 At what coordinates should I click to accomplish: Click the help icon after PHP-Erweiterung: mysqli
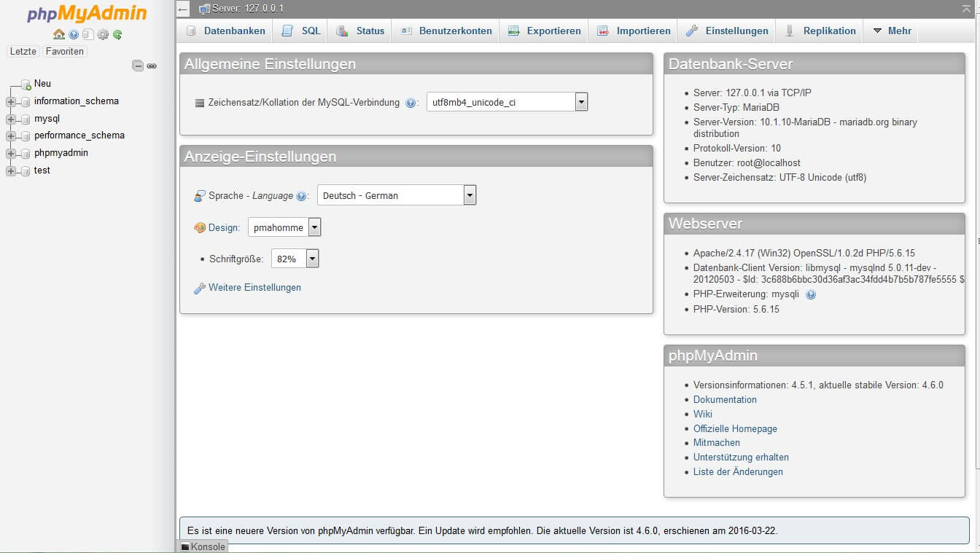(811, 295)
